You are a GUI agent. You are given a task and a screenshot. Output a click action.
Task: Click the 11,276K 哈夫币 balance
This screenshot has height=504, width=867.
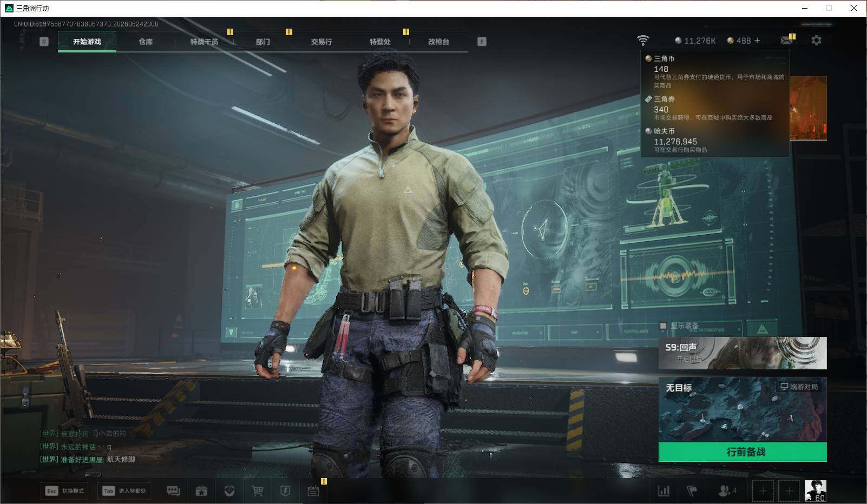tap(695, 41)
